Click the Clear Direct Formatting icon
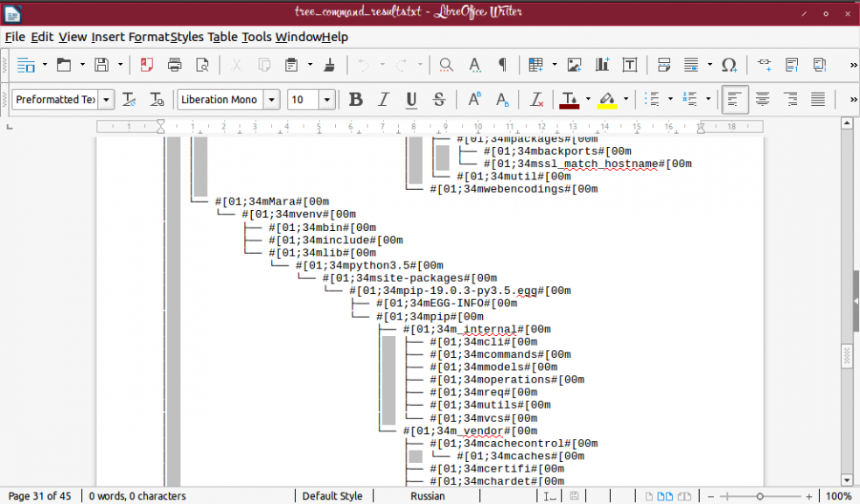Viewport: 860px width, 504px height. (537, 100)
